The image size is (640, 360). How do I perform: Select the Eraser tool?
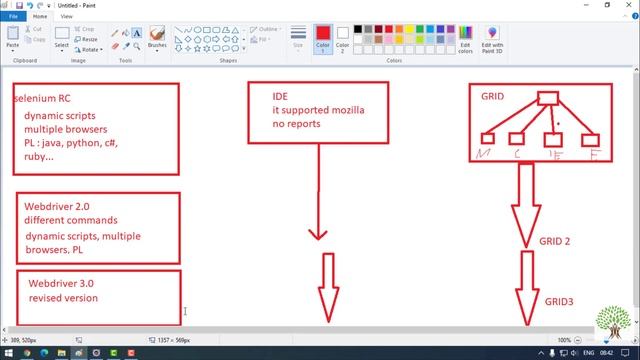[115, 47]
